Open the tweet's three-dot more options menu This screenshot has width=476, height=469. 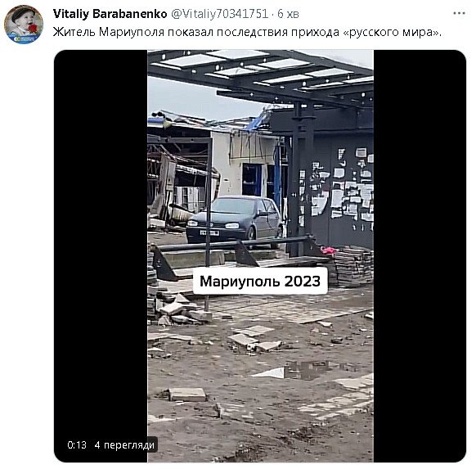[459, 13]
